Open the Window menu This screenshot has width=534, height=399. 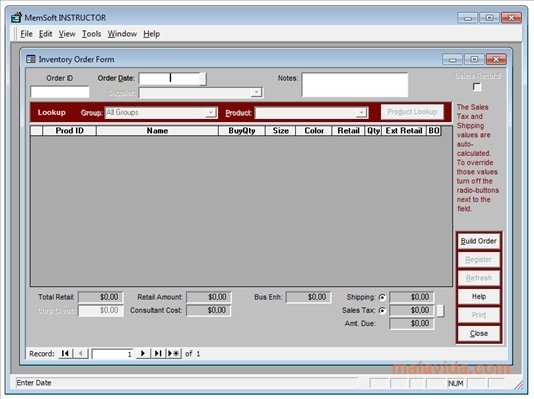122,34
